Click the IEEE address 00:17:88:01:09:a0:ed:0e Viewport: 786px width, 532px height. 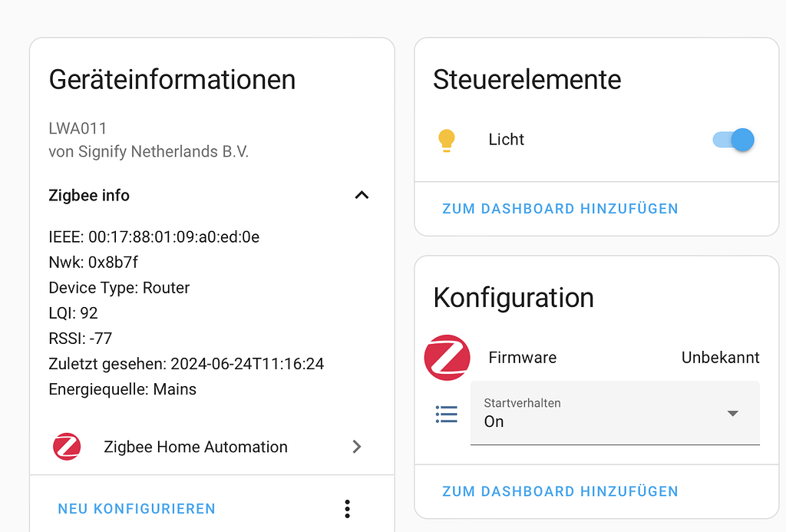(x=174, y=236)
